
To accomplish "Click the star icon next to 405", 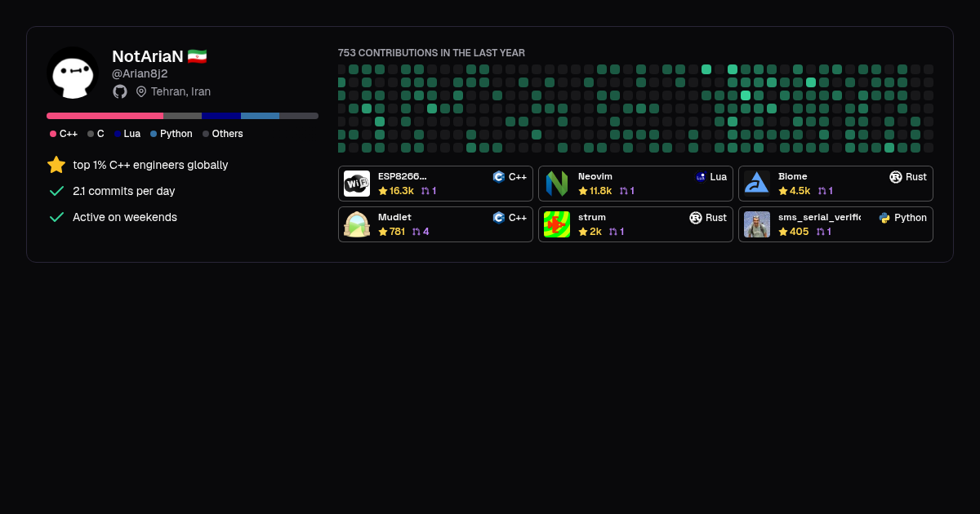I will (x=783, y=232).
